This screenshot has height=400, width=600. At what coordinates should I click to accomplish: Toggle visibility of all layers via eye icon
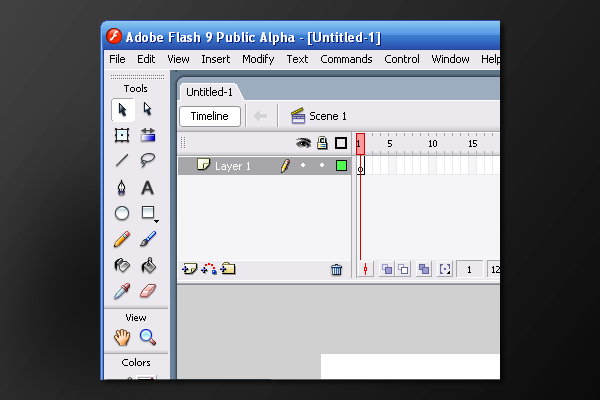coord(303,144)
